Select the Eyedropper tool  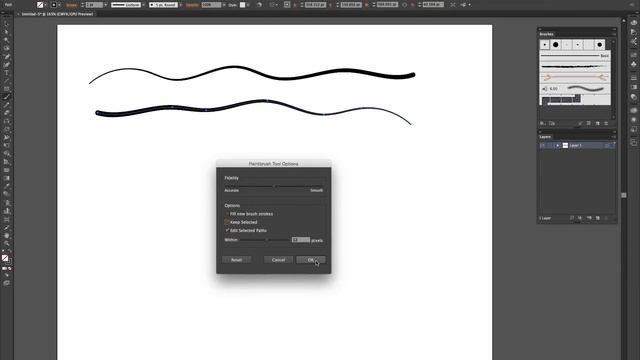click(x=7, y=186)
